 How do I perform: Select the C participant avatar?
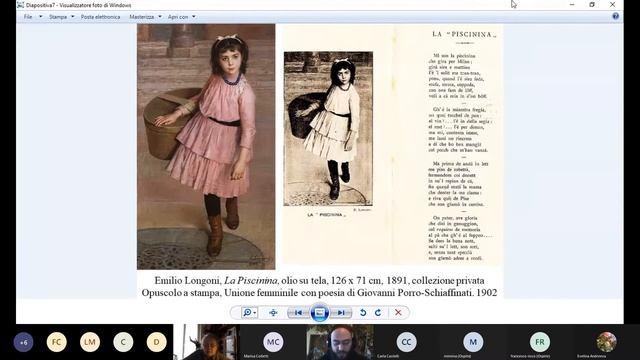coord(123,342)
